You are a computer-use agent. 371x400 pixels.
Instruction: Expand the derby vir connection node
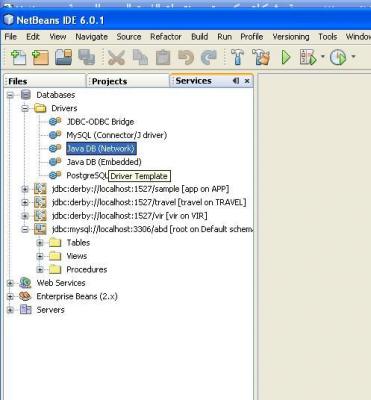click(x=25, y=216)
